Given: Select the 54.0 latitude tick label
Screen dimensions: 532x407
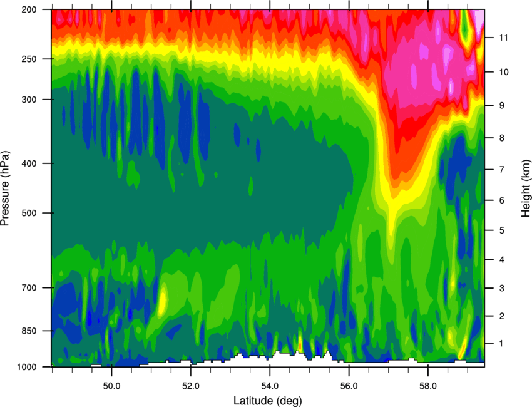Looking at the screenshot, I should (270, 386).
